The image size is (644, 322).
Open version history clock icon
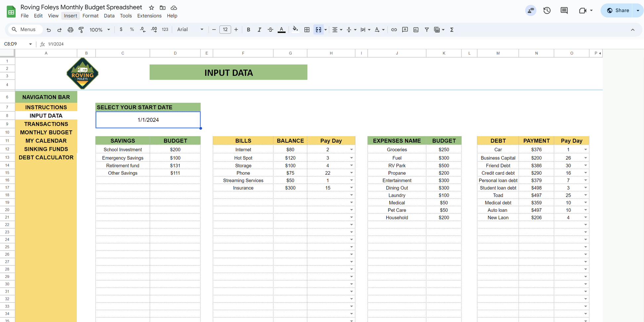coord(547,11)
